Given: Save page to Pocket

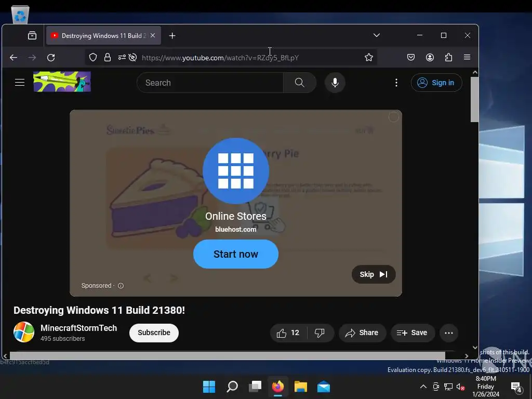Looking at the screenshot, I should pos(411,57).
